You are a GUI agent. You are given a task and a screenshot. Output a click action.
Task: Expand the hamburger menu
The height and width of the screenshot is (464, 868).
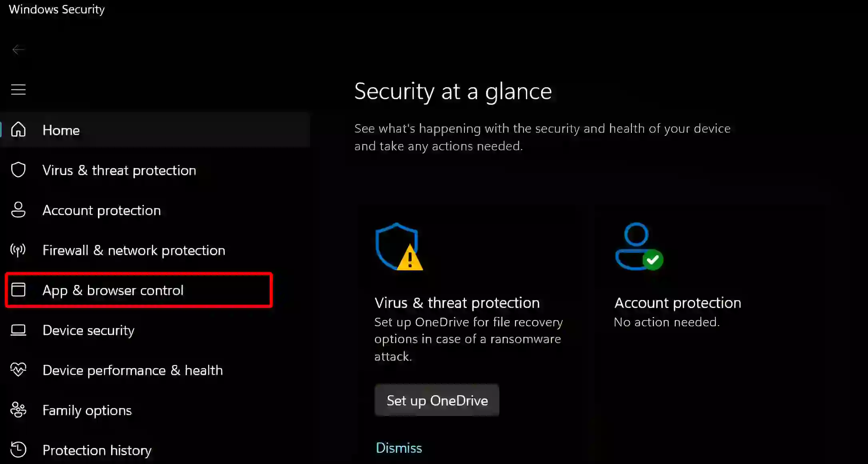(x=18, y=90)
